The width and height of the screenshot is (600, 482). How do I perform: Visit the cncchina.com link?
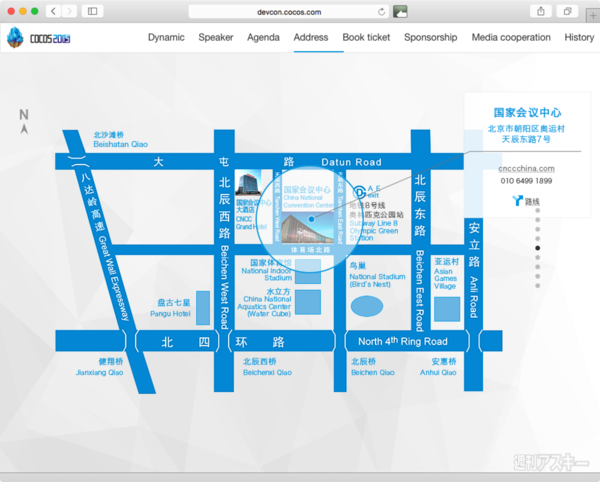point(526,168)
